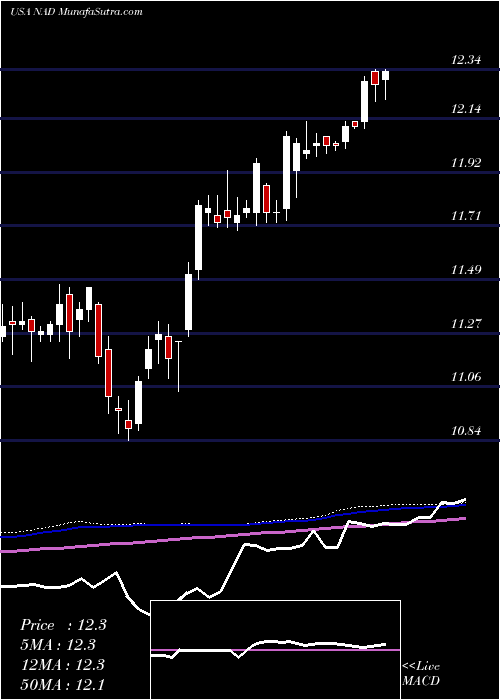Viewport: 500px width, 700px height.
Task: Select the 11.49 price axis label
Action: point(466,269)
